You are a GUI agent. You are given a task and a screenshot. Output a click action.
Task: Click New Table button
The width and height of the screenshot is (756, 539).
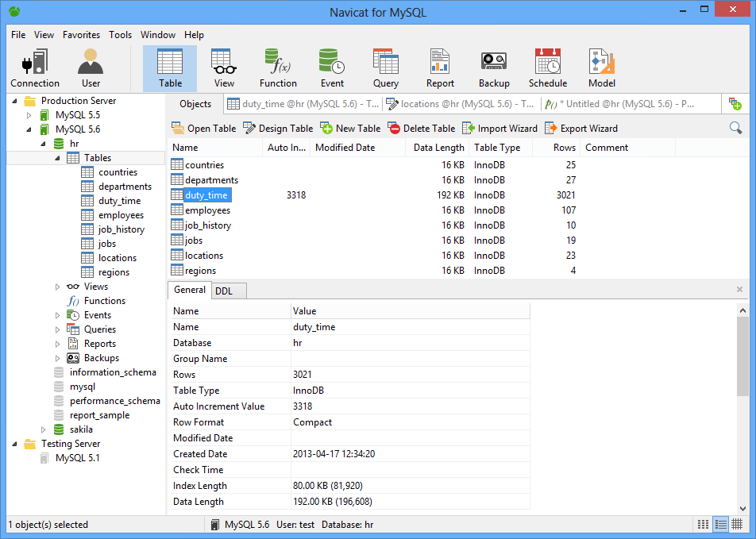pos(350,129)
